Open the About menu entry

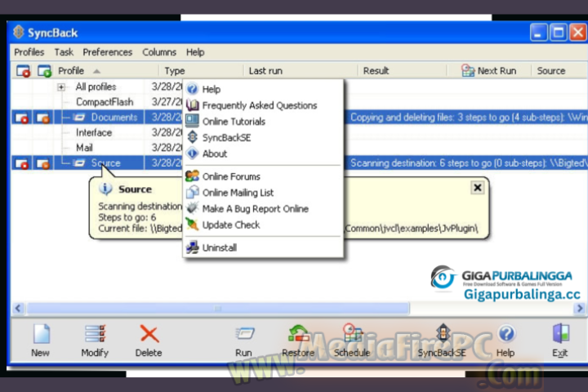[x=263, y=154]
